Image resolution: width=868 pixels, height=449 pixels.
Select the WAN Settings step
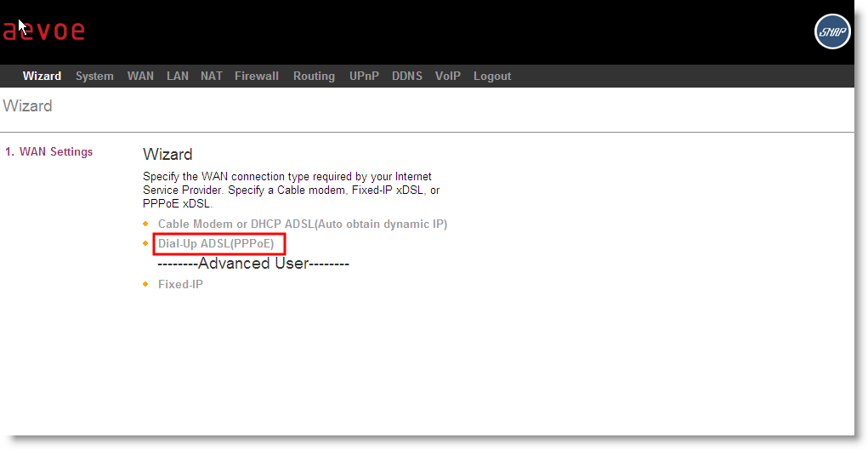[49, 151]
